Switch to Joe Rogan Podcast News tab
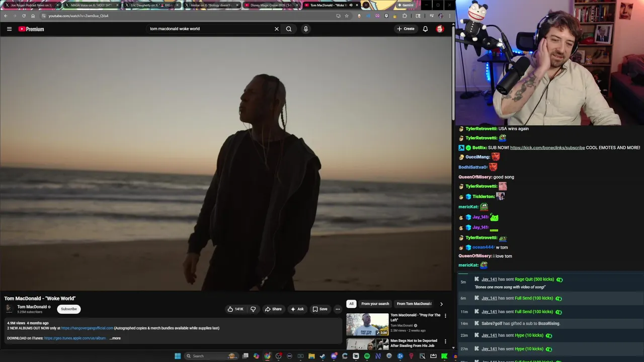The width and height of the screenshot is (644, 362). coord(31,5)
